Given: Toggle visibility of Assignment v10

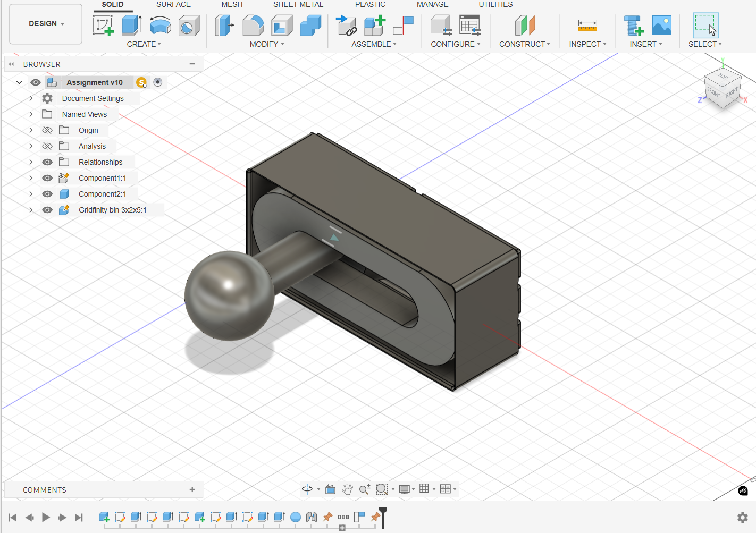Looking at the screenshot, I should [36, 82].
